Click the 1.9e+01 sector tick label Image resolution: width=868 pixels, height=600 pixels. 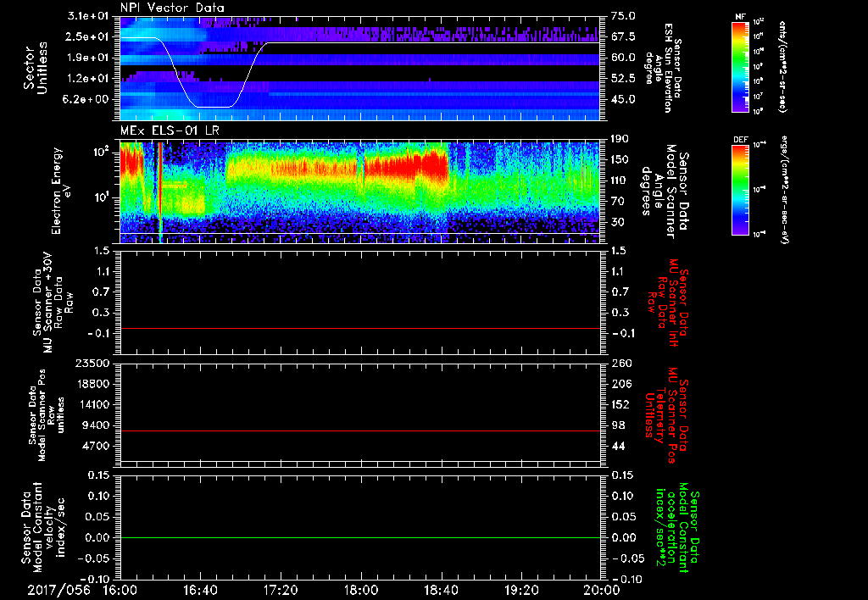pyautogui.click(x=88, y=58)
